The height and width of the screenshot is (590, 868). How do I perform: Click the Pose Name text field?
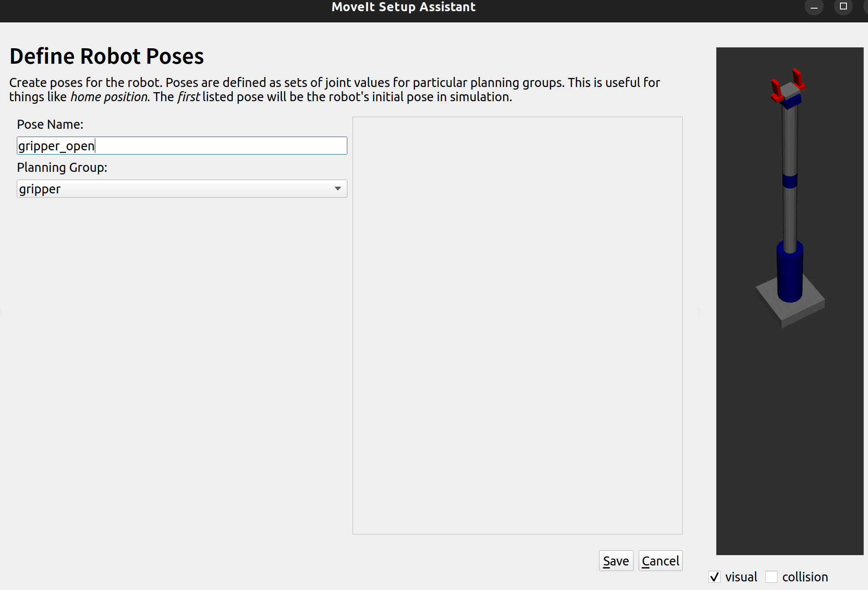tap(181, 146)
